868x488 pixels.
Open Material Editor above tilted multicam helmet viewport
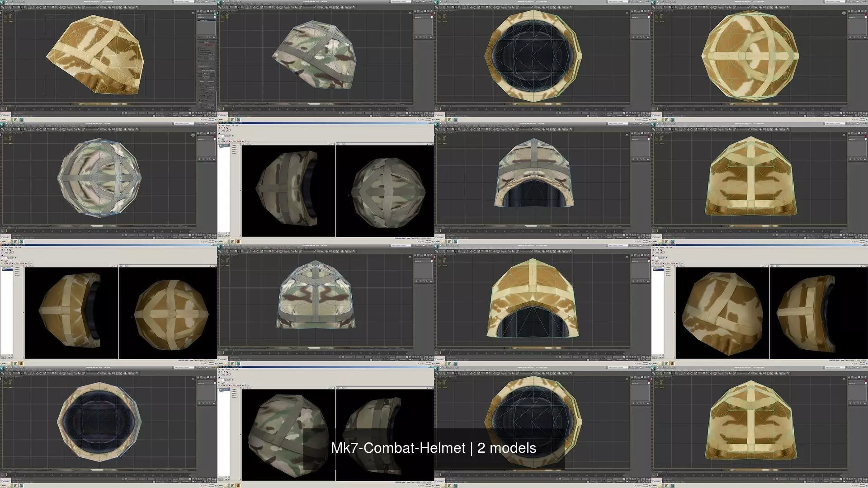tap(342, 7)
